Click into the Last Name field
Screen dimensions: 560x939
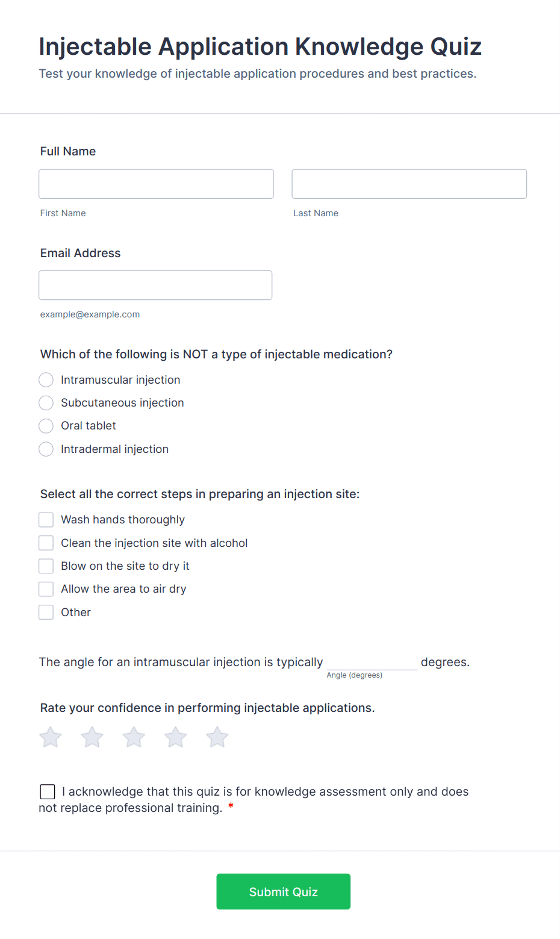(x=409, y=184)
